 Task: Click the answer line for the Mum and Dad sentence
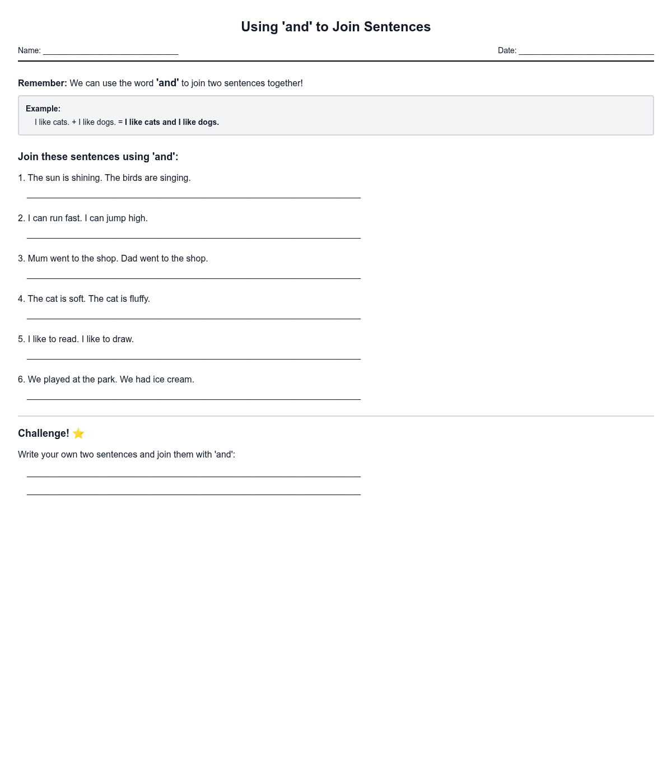(x=194, y=275)
